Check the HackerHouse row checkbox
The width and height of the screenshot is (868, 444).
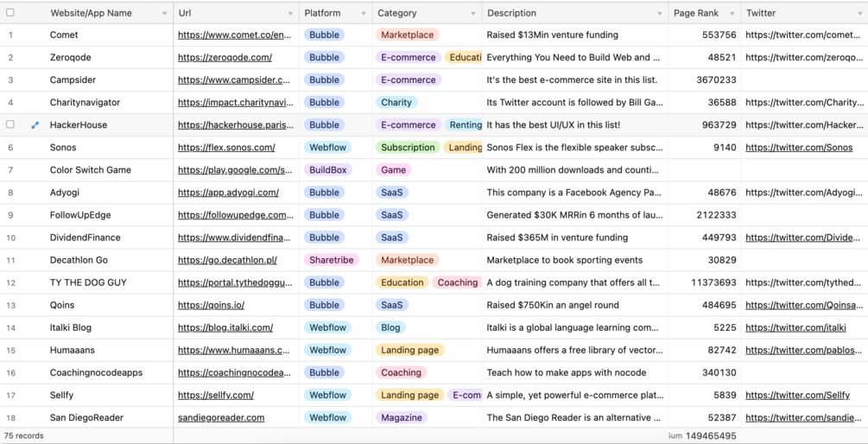(10, 124)
